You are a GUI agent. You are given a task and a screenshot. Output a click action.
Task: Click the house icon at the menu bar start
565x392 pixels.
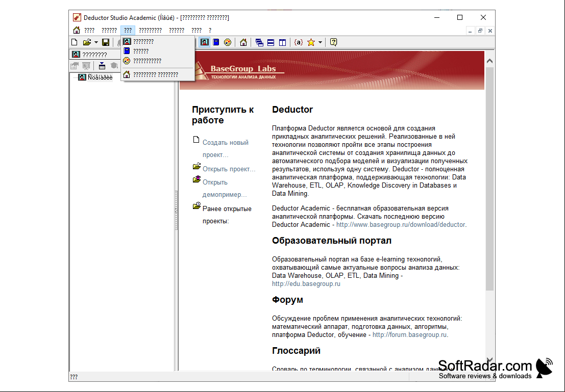click(77, 30)
